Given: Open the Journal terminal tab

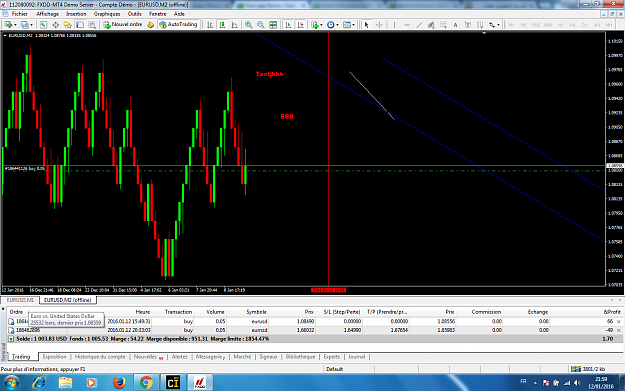Looking at the screenshot, I should [x=356, y=357].
